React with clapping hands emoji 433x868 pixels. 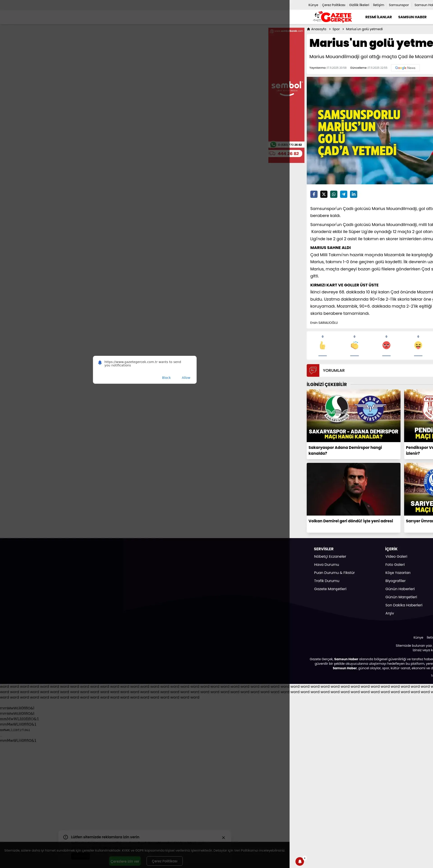pyautogui.click(x=355, y=345)
